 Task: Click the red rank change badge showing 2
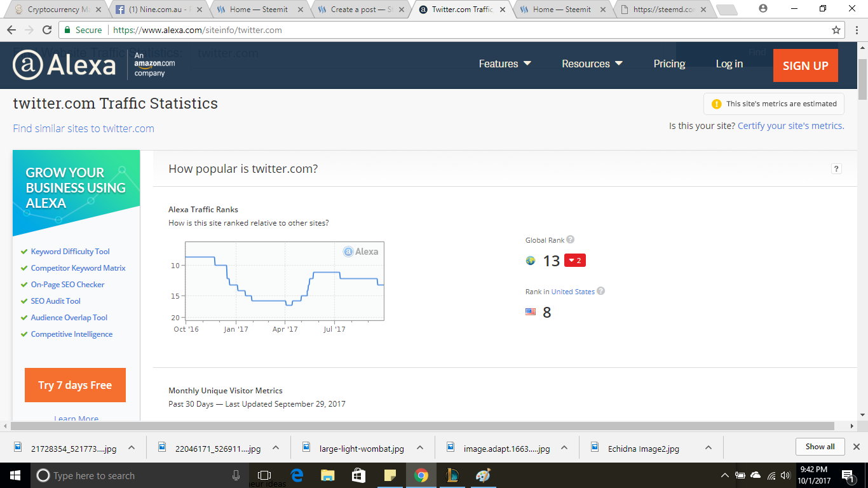click(x=574, y=261)
